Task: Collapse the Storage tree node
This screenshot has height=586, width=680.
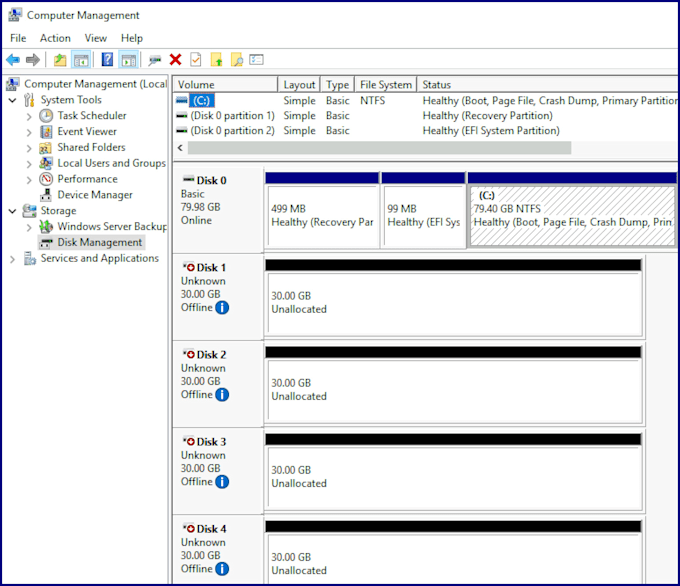Action: 13,211
